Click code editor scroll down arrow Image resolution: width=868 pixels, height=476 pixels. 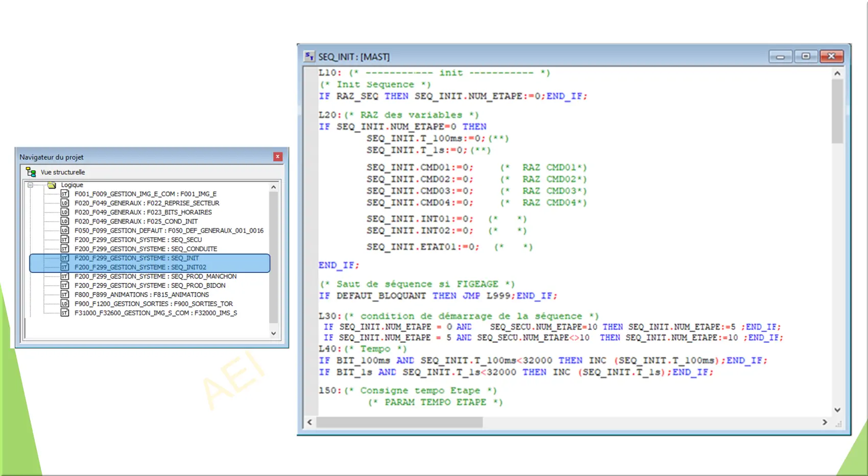click(837, 410)
